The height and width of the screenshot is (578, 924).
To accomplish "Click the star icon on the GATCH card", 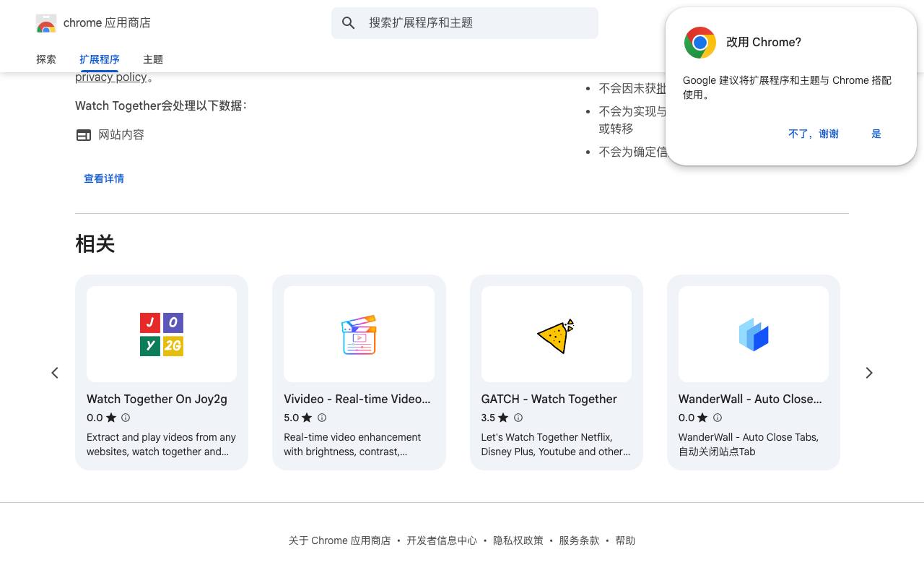I will [x=503, y=418].
